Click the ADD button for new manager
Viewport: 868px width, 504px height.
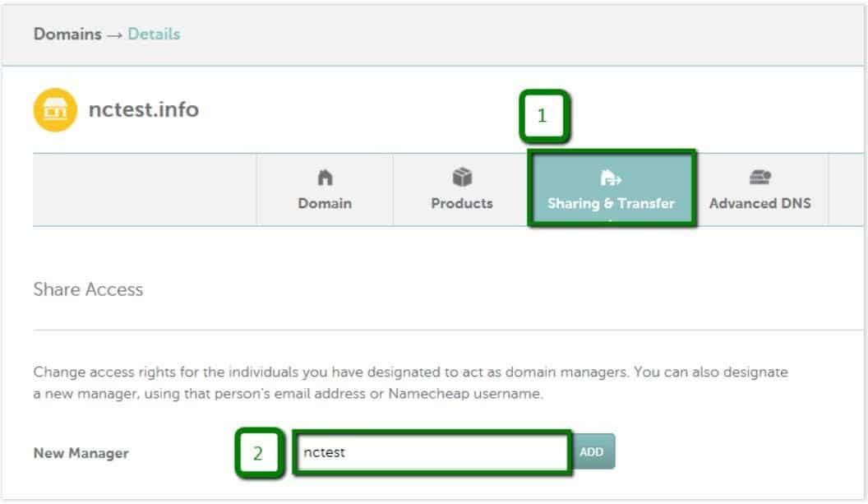(592, 452)
